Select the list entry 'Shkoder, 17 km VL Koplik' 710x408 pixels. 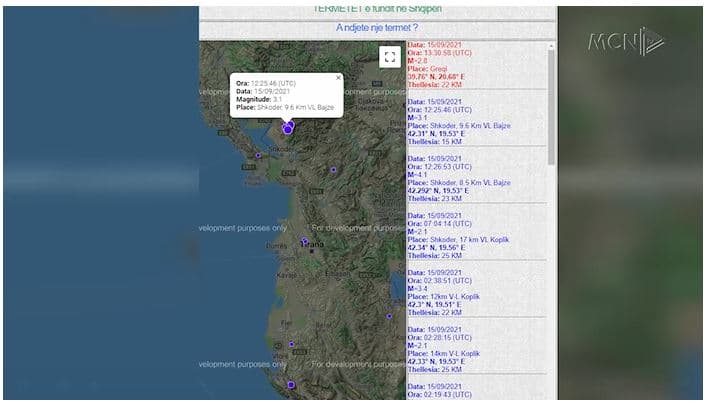tap(476, 236)
